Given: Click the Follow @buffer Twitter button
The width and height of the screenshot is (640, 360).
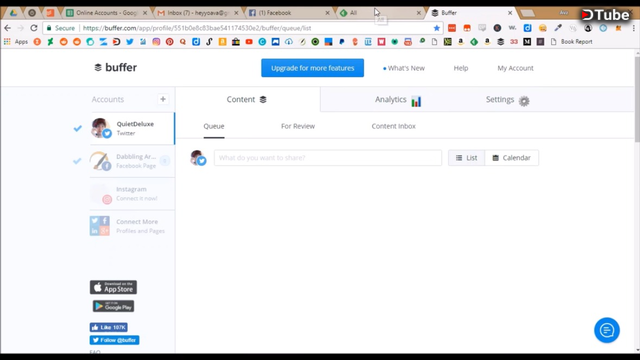Looking at the screenshot, I should click(114, 340).
